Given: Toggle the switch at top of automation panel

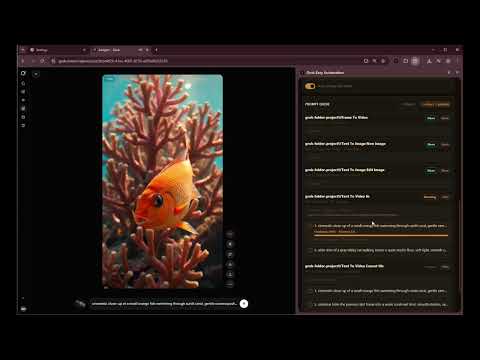Looking at the screenshot, I should click(310, 86).
